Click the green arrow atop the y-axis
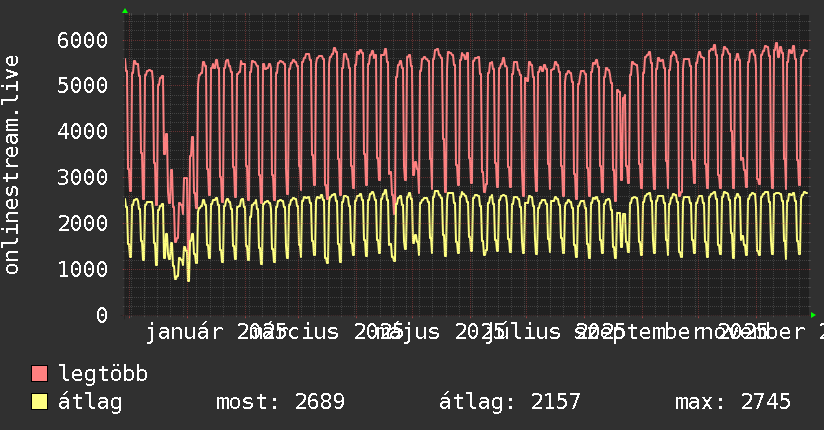Image resolution: width=824 pixels, height=430 pixels. click(125, 11)
